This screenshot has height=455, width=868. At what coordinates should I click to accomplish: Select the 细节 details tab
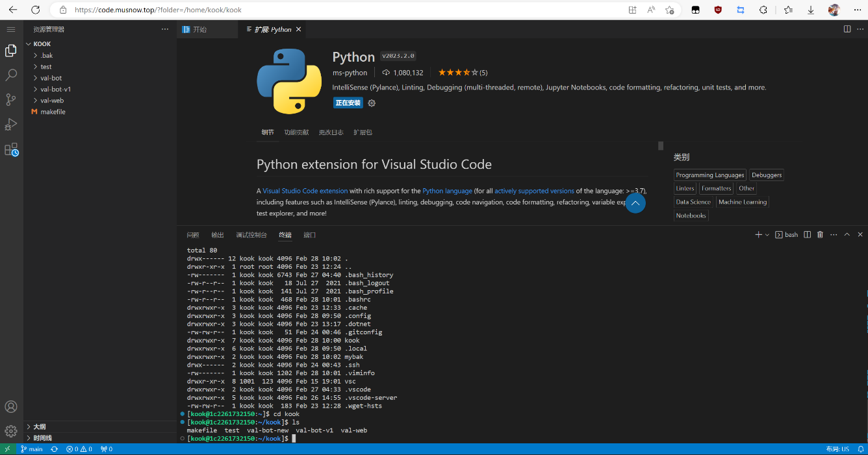[268, 132]
